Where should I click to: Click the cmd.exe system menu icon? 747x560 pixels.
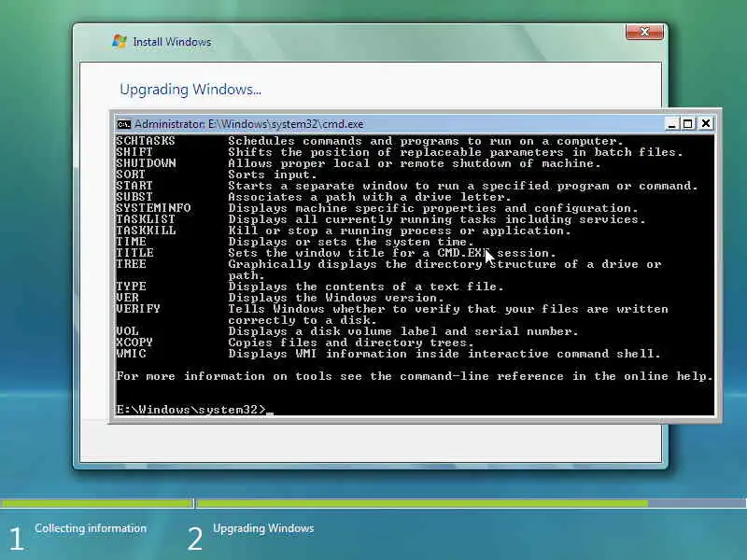pyautogui.click(x=124, y=124)
